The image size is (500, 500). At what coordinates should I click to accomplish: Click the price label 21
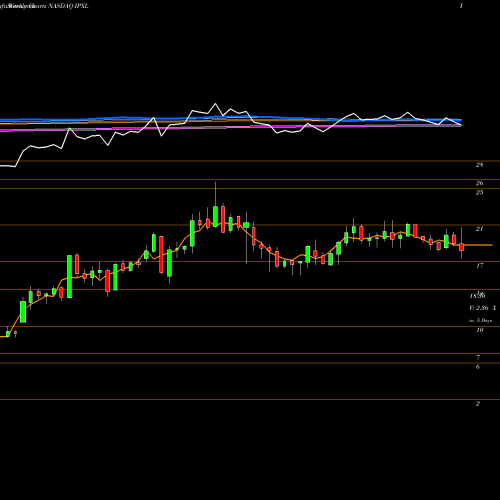click(x=479, y=229)
